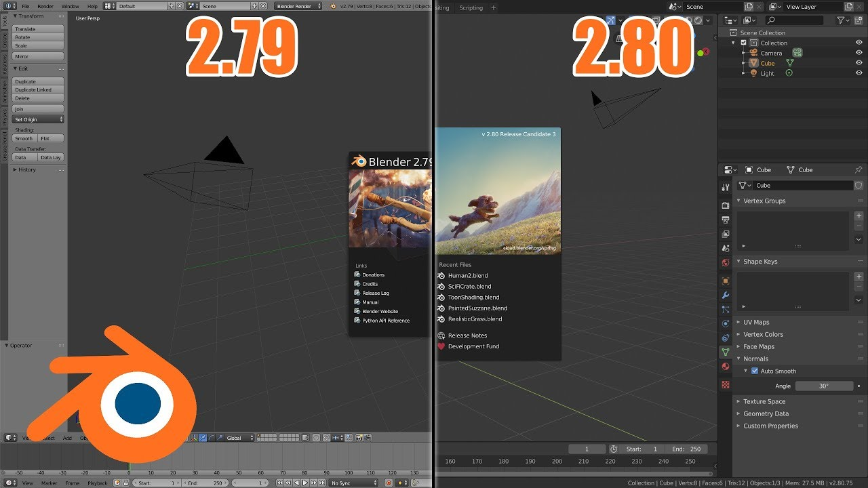Open the Render tab in Cube properties
868x488 pixels.
pyautogui.click(x=726, y=205)
